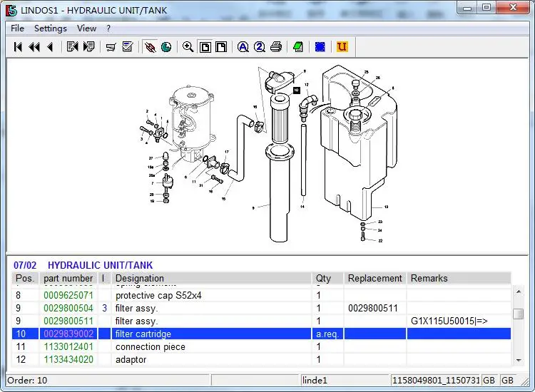The image size is (535, 392).
Task: Click the 1158049801_1150731 status field
Action: (436, 380)
